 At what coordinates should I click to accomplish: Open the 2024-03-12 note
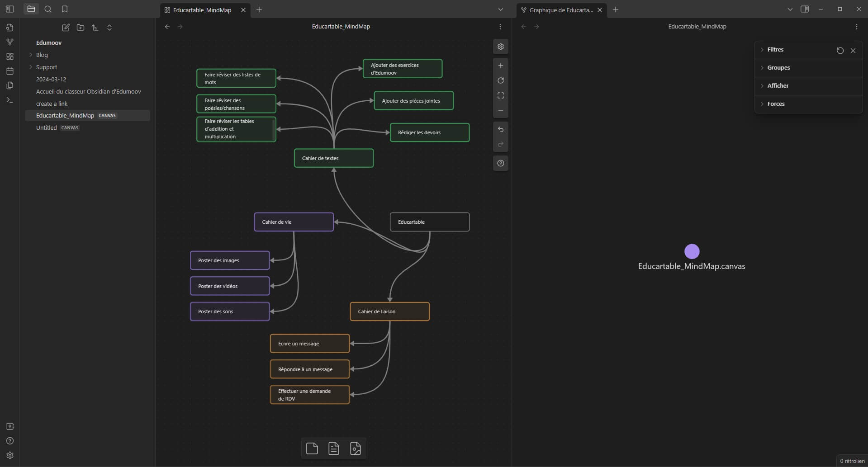coord(87,79)
